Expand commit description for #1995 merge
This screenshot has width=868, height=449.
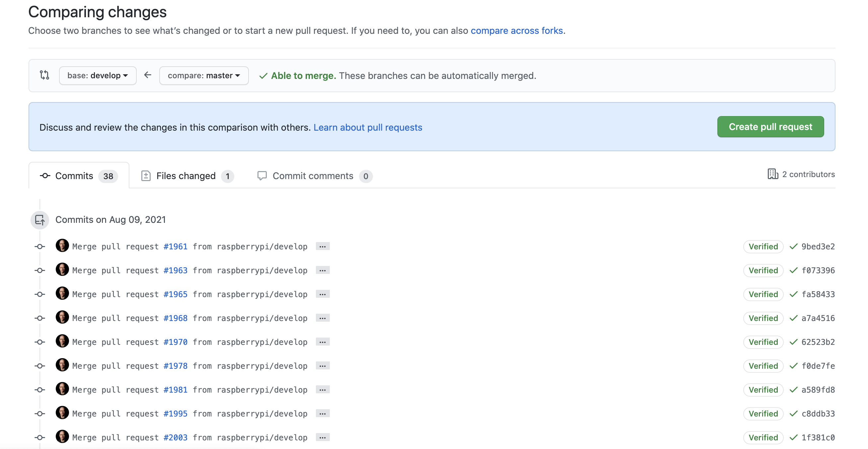click(x=323, y=414)
